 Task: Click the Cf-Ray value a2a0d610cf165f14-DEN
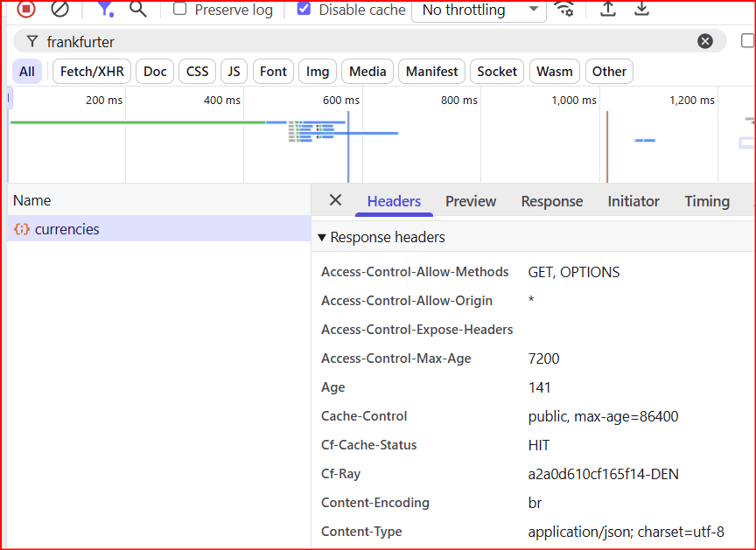click(603, 475)
